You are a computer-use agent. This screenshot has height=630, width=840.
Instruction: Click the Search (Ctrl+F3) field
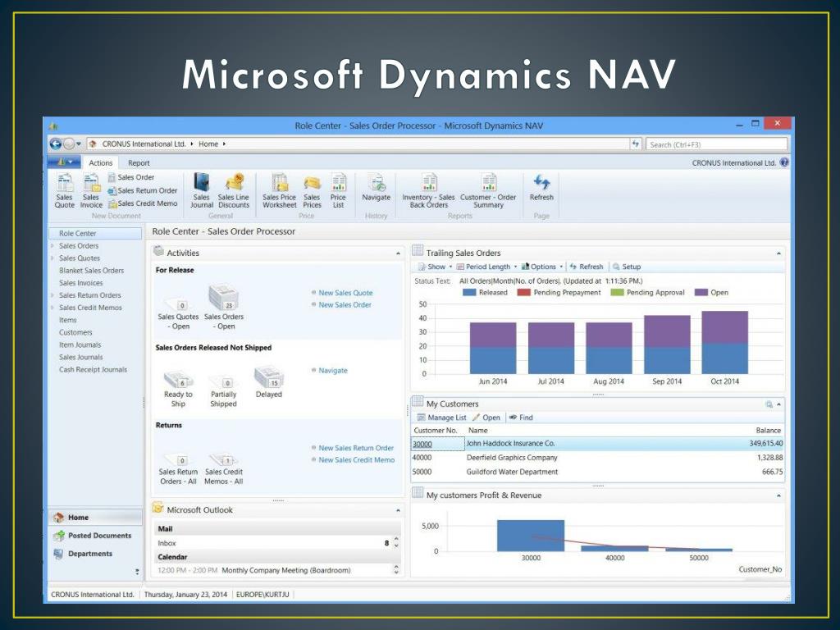[716, 144]
